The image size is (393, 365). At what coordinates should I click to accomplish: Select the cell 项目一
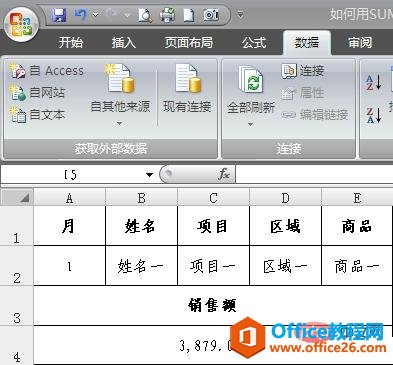[213, 266]
